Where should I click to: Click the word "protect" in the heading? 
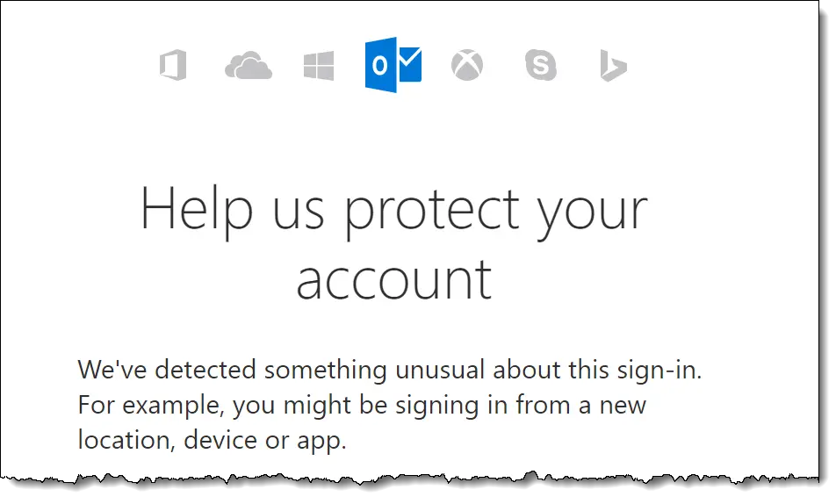432,212
